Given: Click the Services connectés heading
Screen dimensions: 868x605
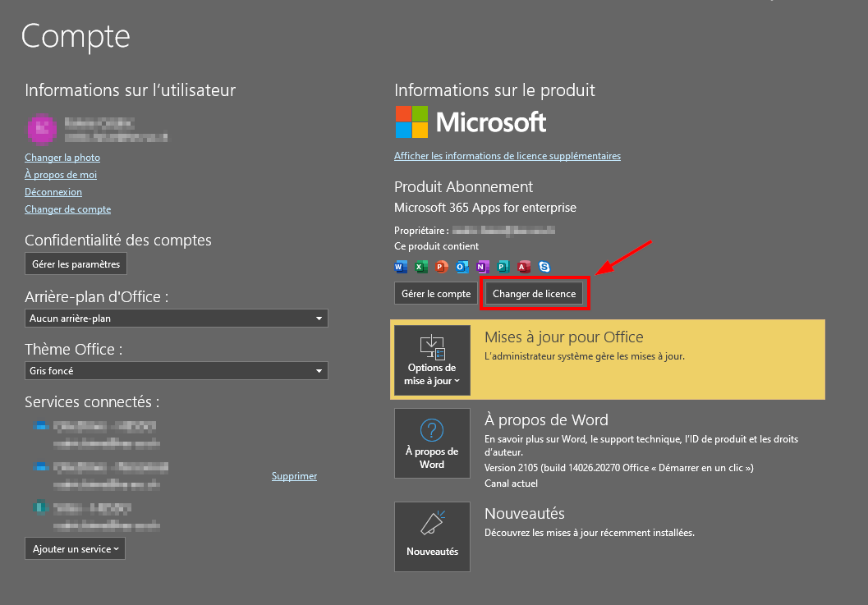Looking at the screenshot, I should click(92, 402).
